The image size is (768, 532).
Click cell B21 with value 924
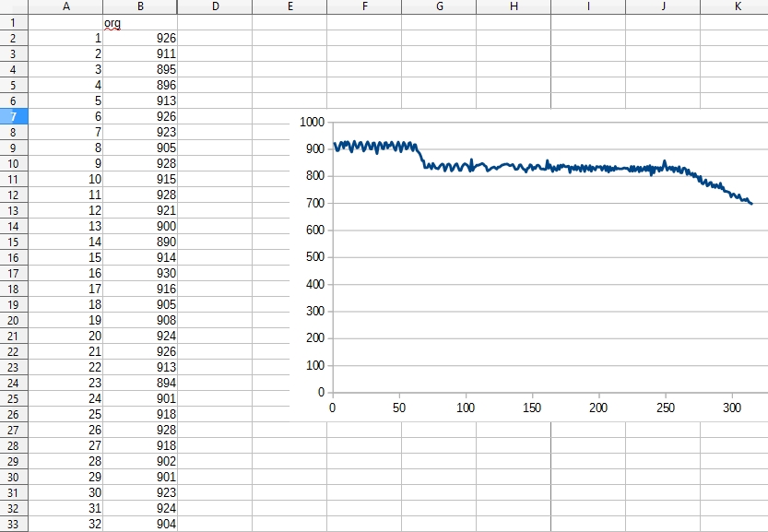click(x=140, y=336)
